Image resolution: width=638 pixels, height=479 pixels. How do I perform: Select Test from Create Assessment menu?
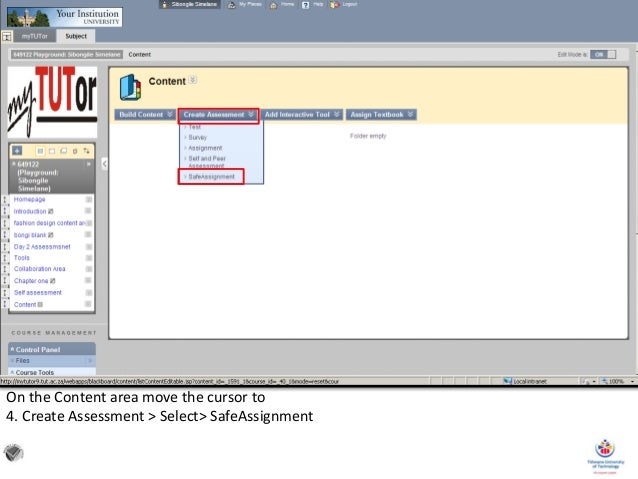click(x=194, y=127)
